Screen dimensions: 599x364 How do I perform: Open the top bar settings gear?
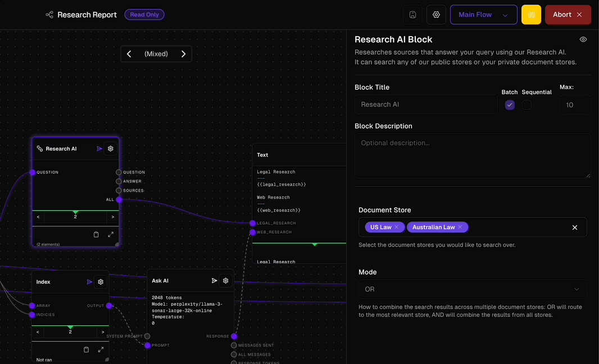436,14
